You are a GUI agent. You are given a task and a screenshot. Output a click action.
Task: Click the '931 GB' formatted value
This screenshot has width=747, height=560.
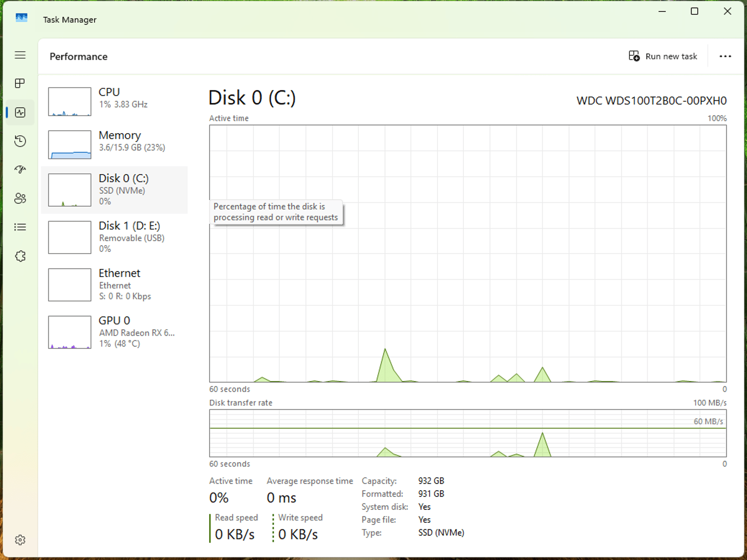[431, 494]
